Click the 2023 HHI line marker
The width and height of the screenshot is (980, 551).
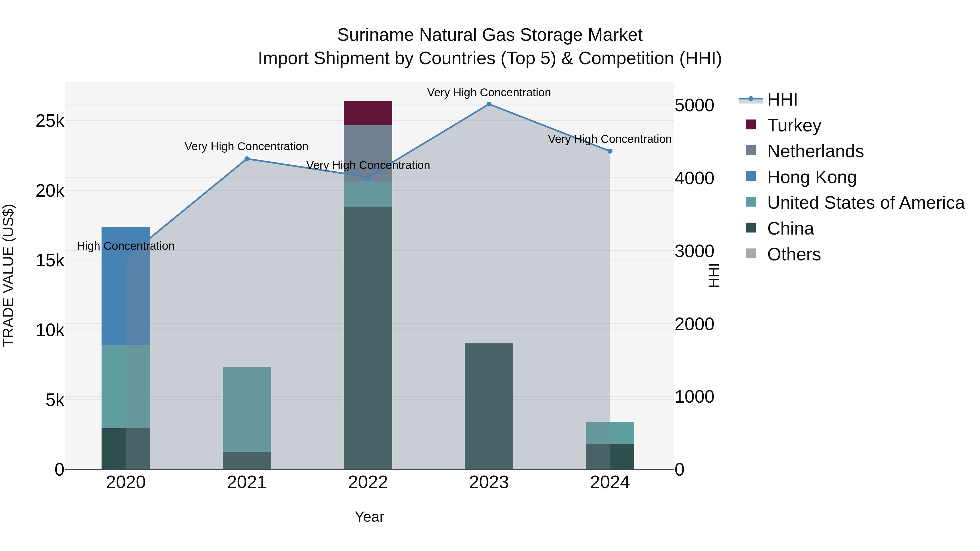click(489, 104)
